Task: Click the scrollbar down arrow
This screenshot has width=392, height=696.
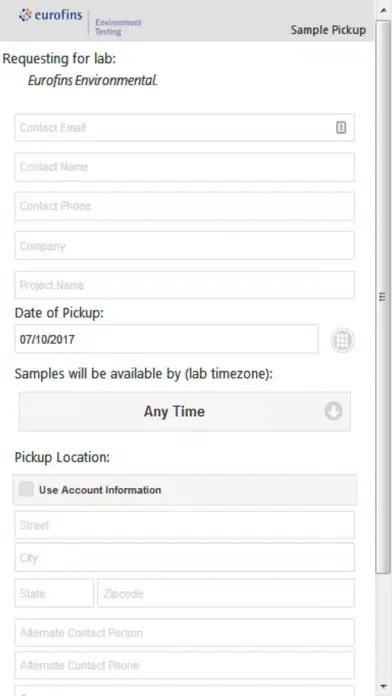Action: (x=383, y=687)
